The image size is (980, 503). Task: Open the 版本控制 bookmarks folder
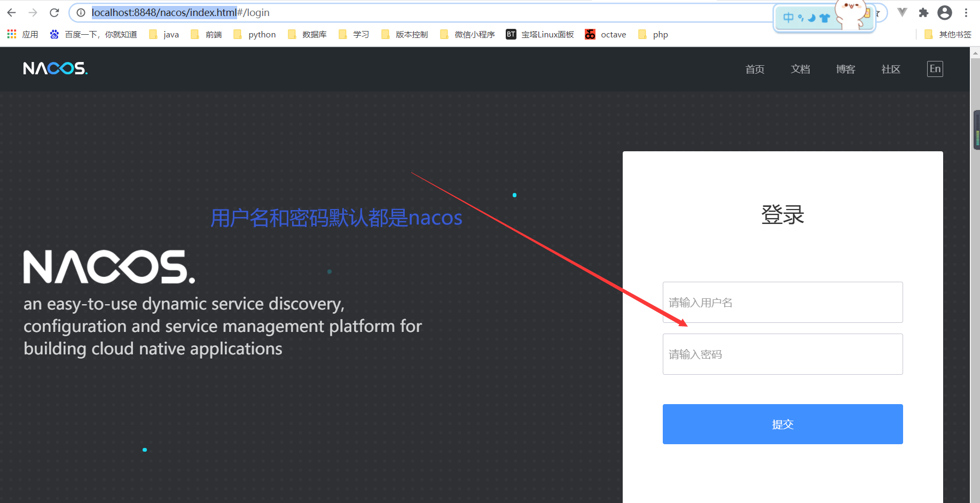(x=405, y=34)
